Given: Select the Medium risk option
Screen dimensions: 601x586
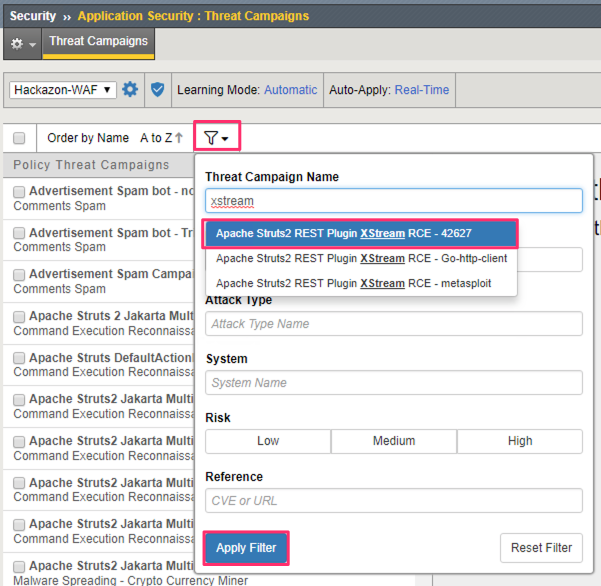Looking at the screenshot, I should pos(394,441).
